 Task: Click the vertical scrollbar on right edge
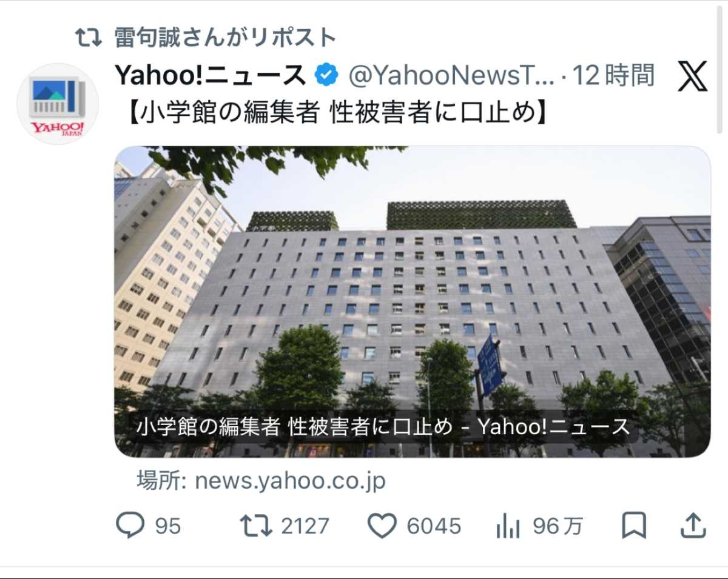coord(720,67)
